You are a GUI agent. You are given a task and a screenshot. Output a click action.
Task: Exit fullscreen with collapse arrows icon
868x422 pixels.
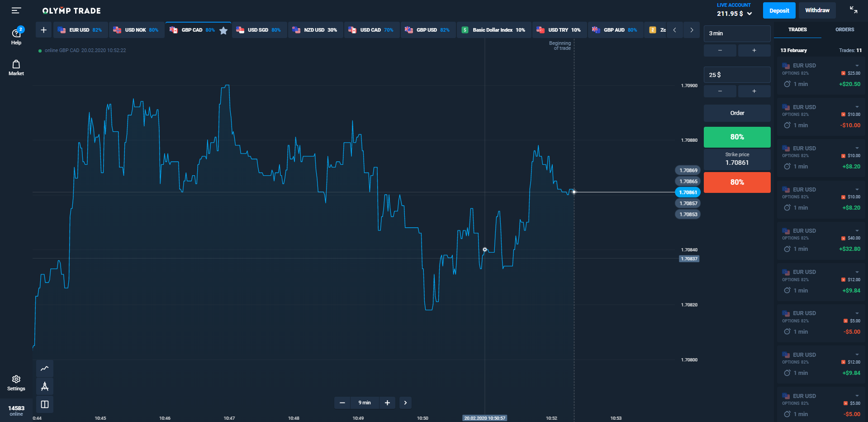[854, 10]
